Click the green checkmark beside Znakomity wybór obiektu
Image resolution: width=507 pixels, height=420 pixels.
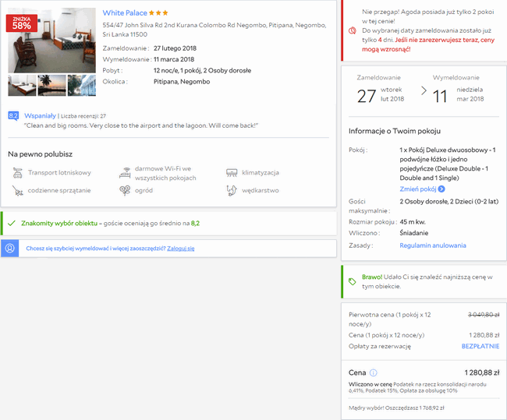11,223
